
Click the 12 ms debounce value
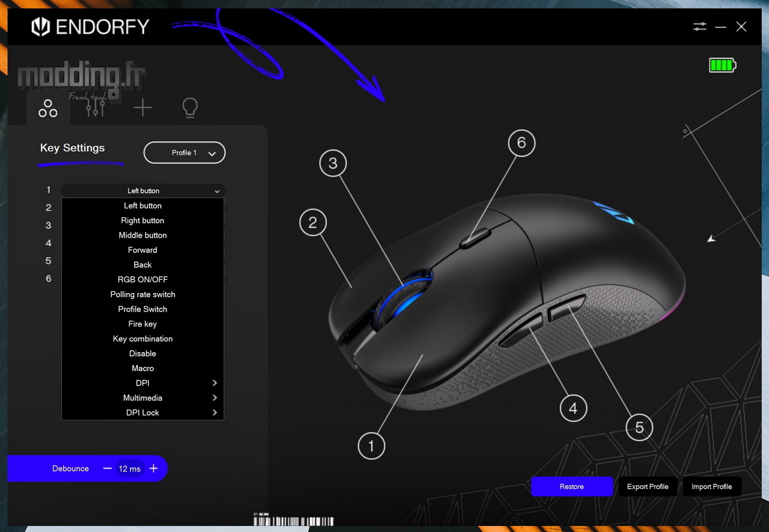click(130, 469)
